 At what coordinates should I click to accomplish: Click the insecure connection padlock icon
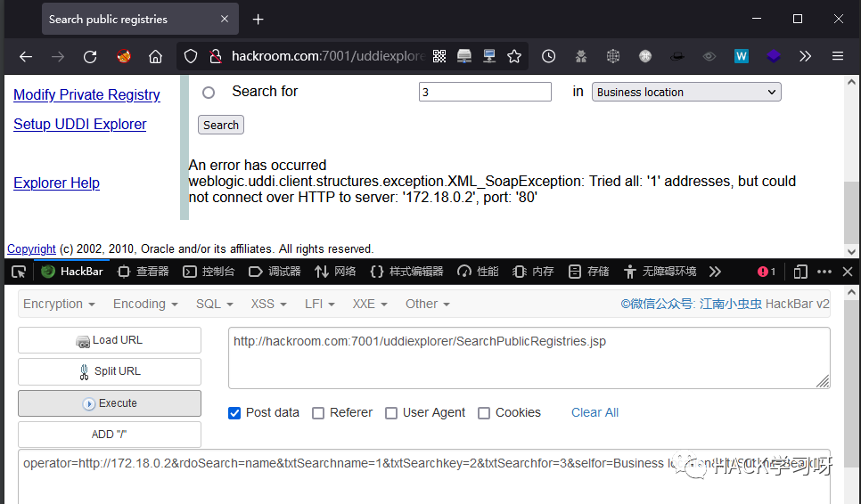tap(216, 56)
